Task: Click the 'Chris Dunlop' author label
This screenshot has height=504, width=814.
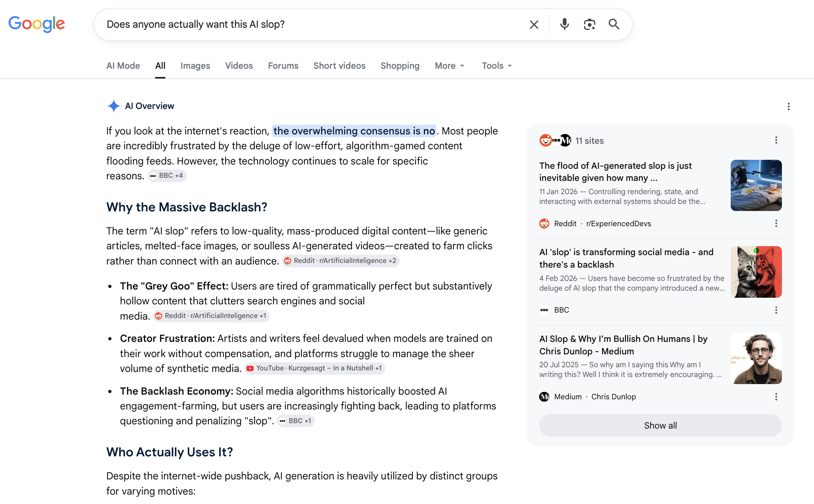Action: point(613,397)
